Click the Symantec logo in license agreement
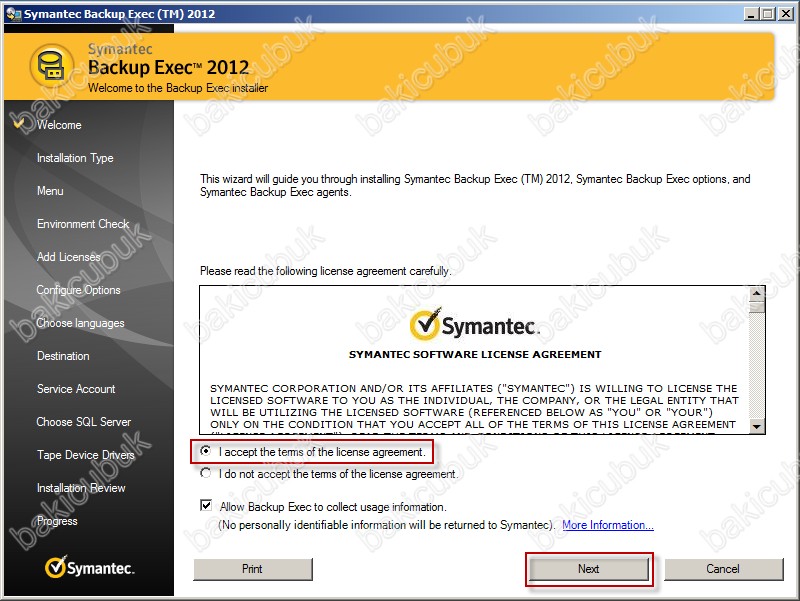 (x=474, y=324)
